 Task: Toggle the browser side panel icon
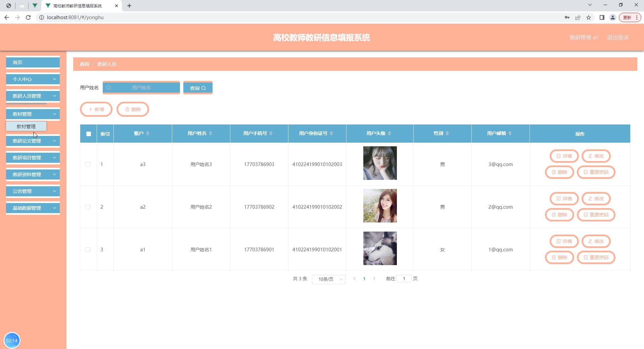pyautogui.click(x=602, y=17)
